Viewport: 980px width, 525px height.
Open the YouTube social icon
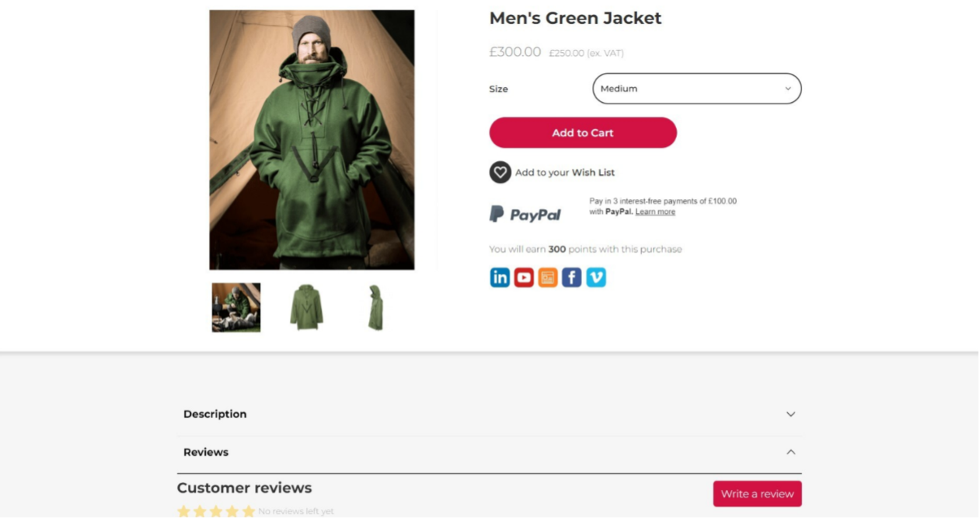tap(524, 278)
